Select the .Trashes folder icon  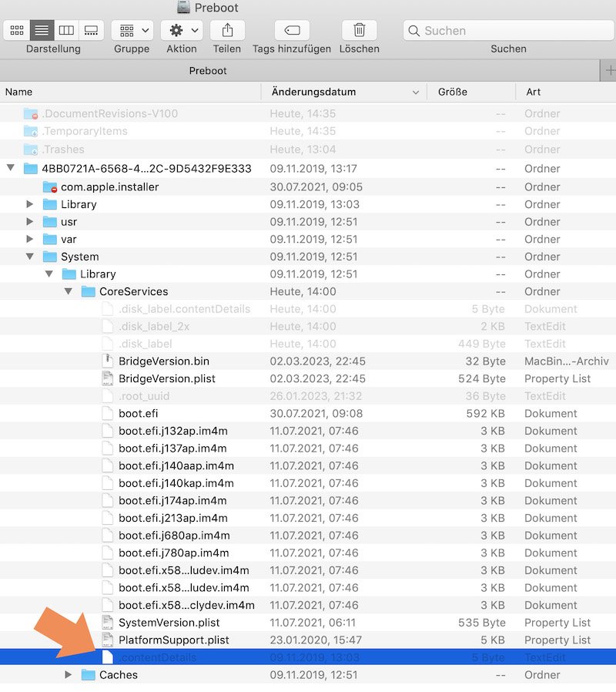pos(31,149)
